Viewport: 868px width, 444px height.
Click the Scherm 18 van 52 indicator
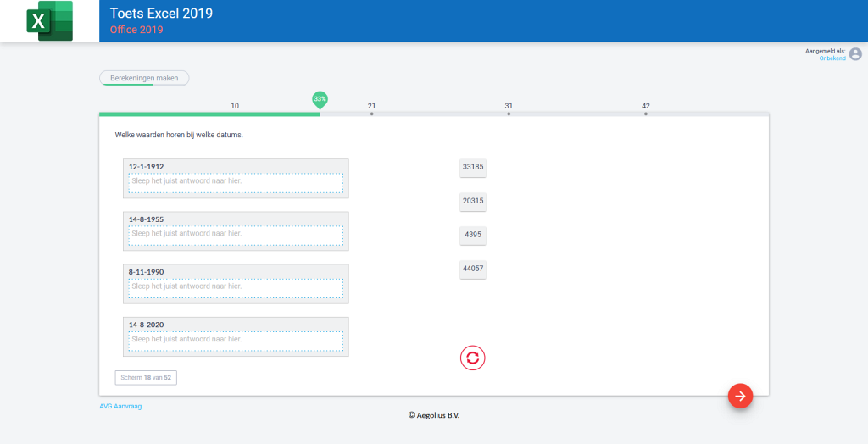point(146,377)
